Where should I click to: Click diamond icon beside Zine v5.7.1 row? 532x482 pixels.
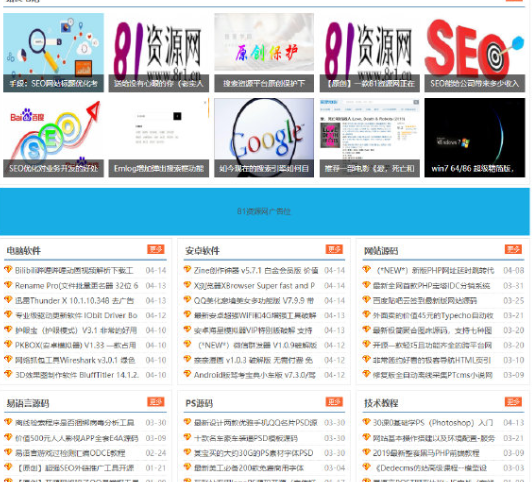187,269
